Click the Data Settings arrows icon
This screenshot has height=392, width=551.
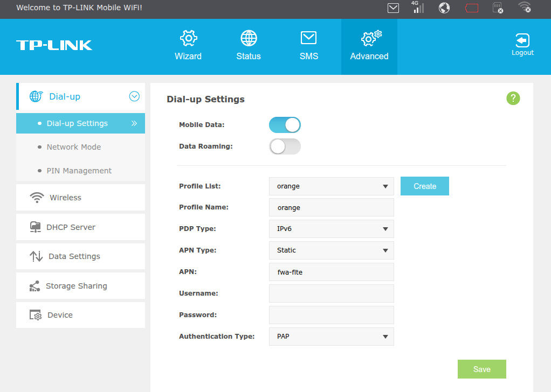point(36,256)
